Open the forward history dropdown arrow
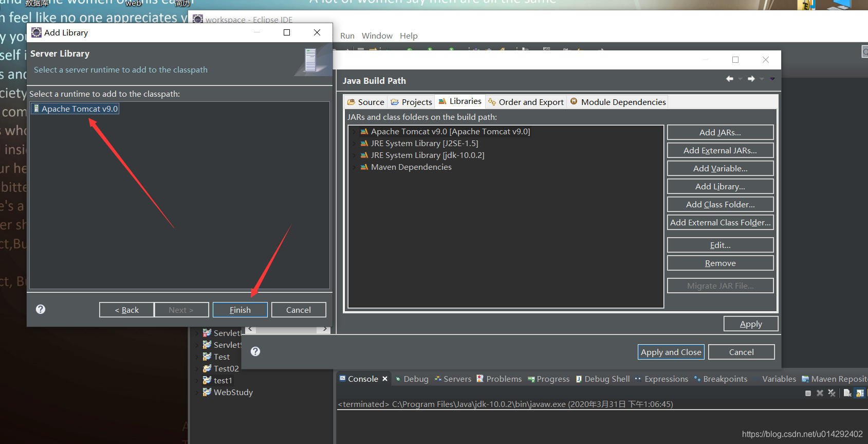 point(762,79)
